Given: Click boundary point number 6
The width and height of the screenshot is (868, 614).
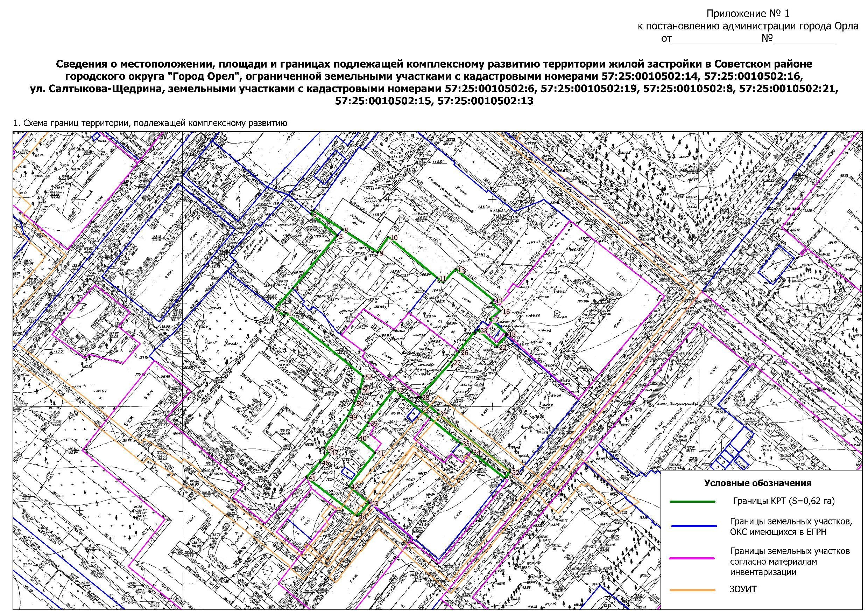Looking at the screenshot, I should tap(314, 215).
